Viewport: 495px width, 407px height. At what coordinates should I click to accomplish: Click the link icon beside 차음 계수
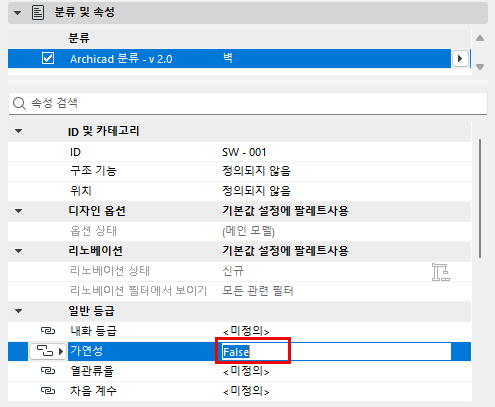[x=48, y=391]
